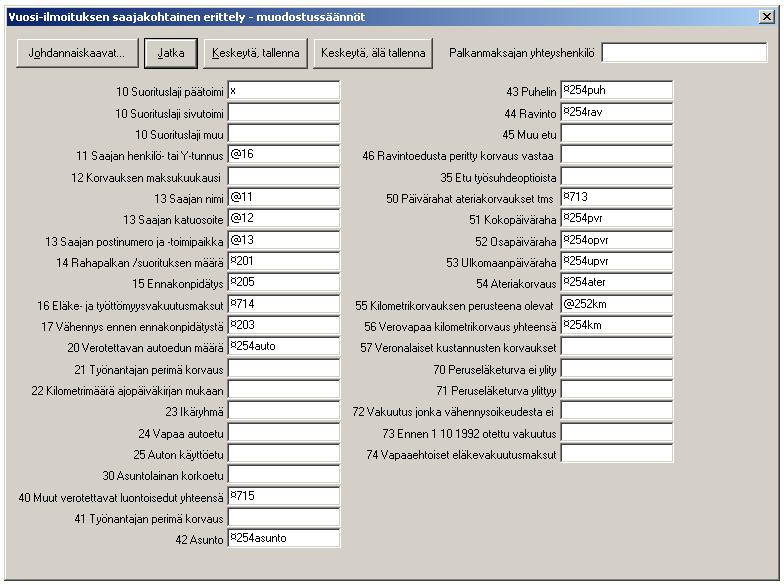This screenshot has height=585, width=784.
Task: Select 57 Veronalaiset kustannusten korvaukset field
Action: [x=617, y=346]
